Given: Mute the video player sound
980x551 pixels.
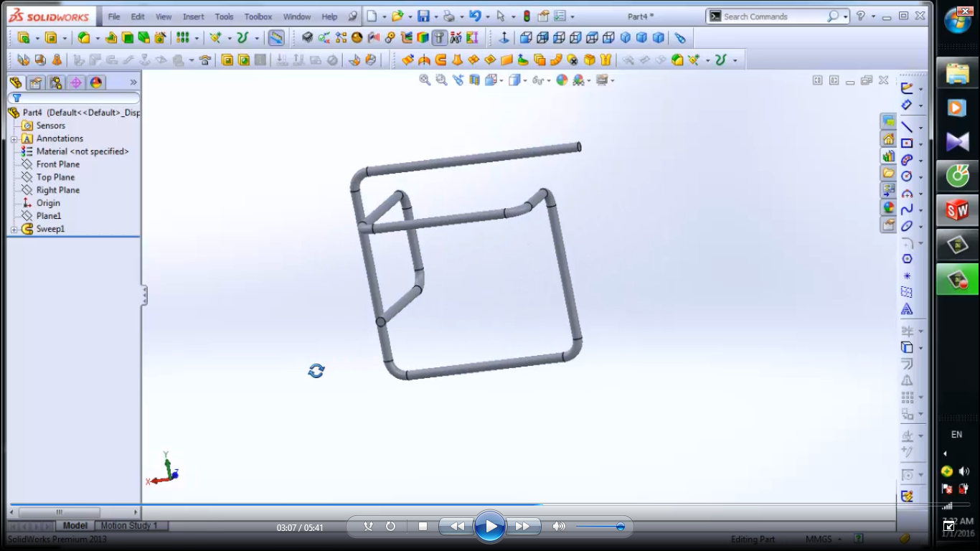Looking at the screenshot, I should 558,527.
